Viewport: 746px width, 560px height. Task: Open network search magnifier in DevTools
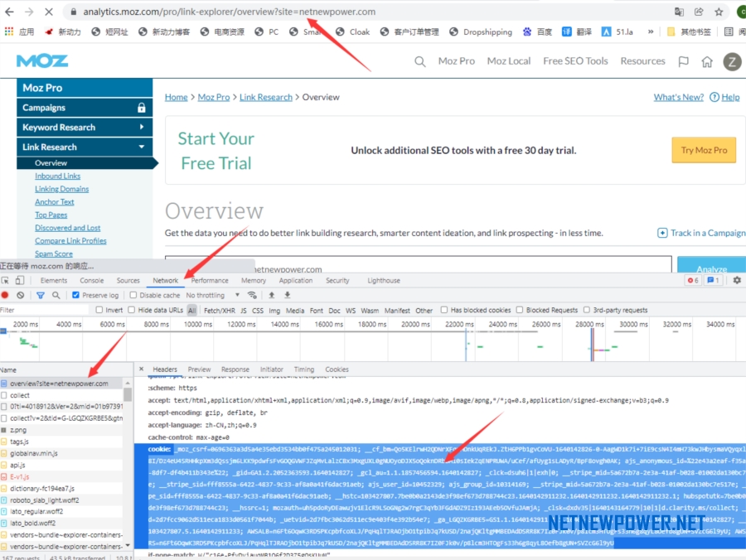coord(56,295)
